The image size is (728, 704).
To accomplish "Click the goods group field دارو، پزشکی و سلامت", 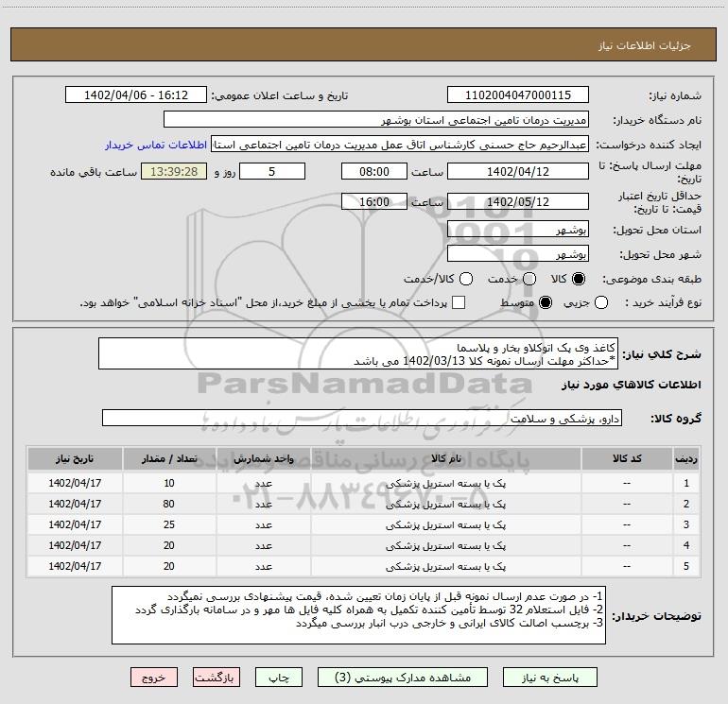I will [x=362, y=418].
